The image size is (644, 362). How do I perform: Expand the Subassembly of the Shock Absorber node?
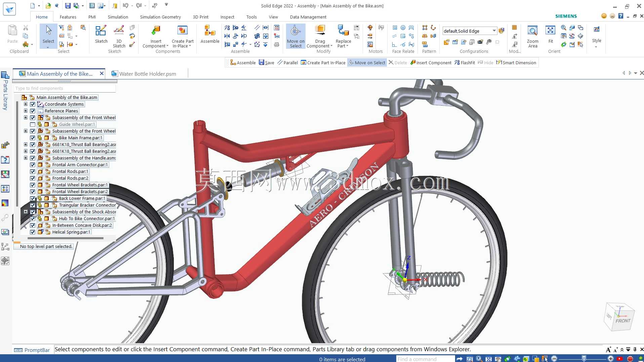[x=26, y=212]
